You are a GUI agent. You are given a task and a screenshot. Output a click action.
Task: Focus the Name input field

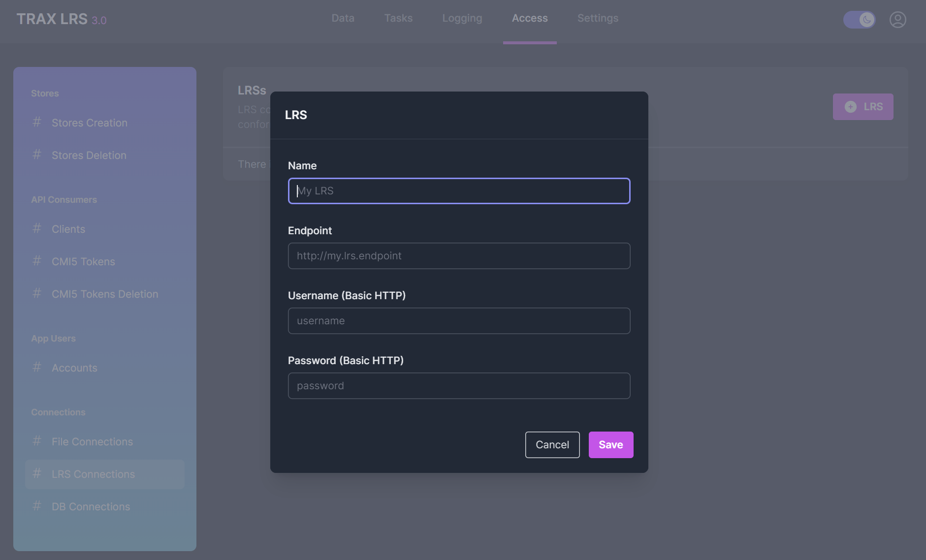[x=459, y=191]
